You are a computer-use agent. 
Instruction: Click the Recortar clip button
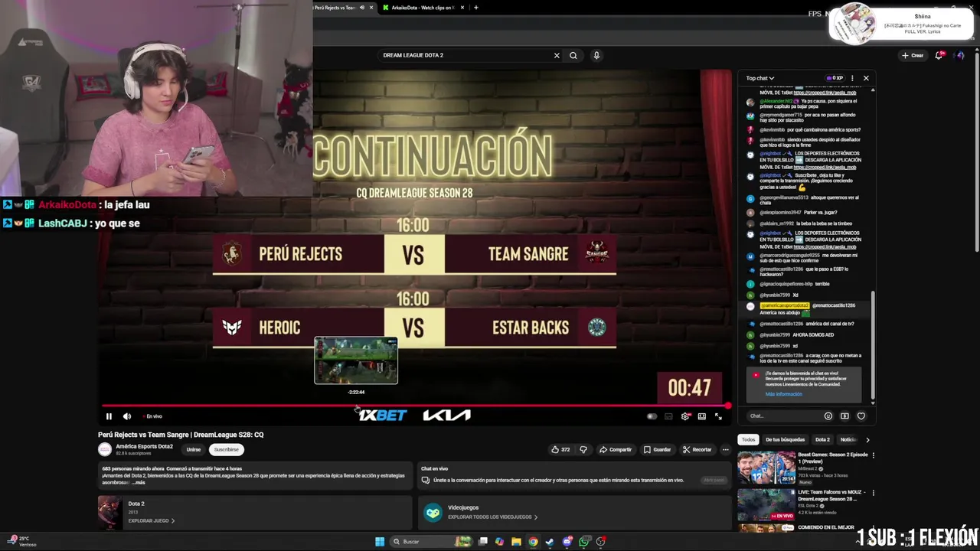click(x=697, y=449)
